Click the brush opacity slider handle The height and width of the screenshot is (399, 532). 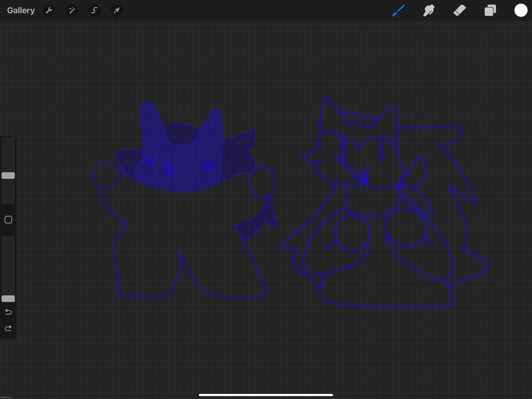tap(8, 298)
